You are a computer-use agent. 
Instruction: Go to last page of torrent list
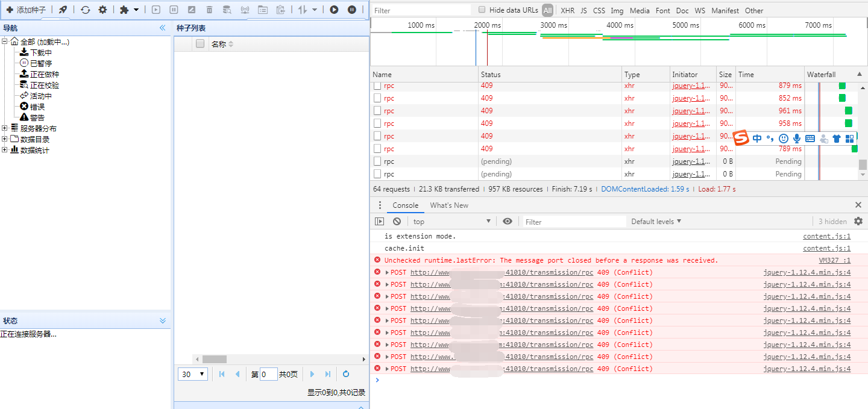(x=327, y=374)
